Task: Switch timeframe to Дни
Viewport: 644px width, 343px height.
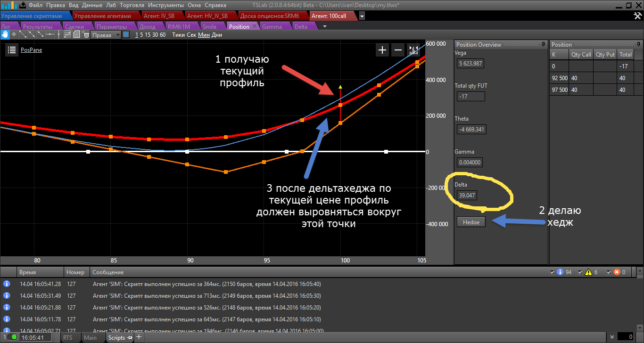Action: coord(217,35)
